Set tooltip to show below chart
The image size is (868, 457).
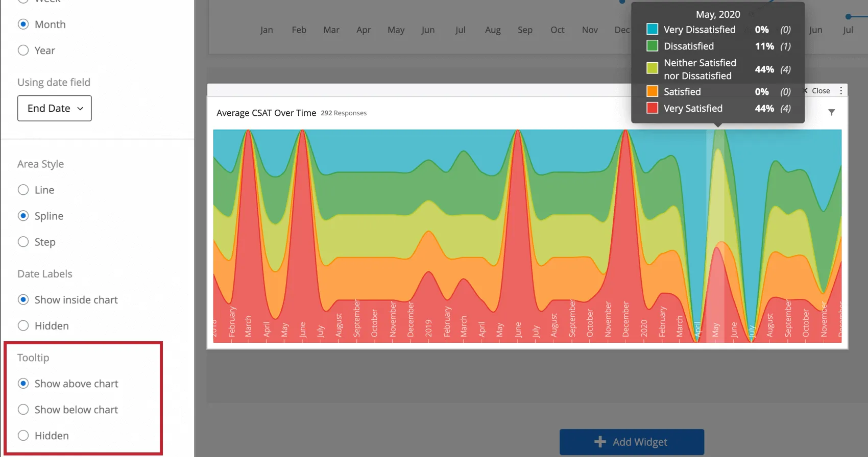[23, 410]
